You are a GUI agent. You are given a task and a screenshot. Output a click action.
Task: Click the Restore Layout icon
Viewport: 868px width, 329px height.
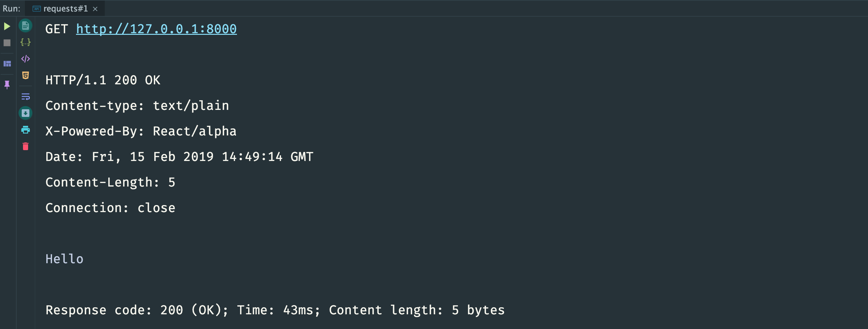[x=7, y=63]
